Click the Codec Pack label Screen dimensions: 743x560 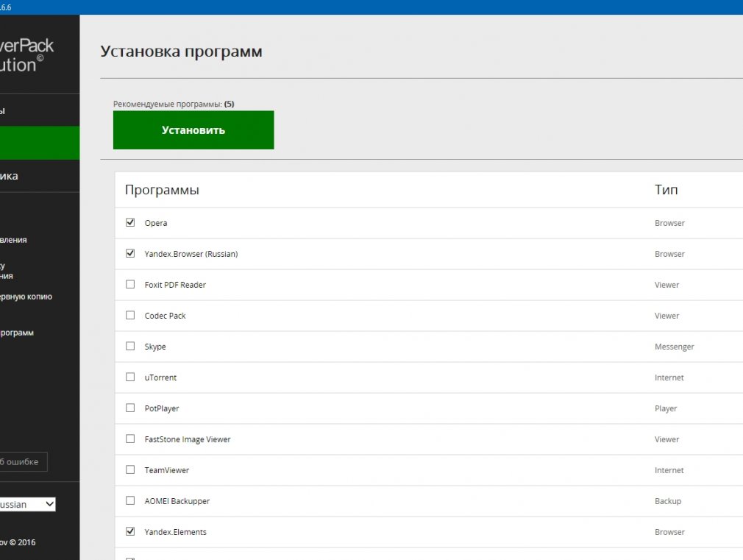pyautogui.click(x=165, y=316)
